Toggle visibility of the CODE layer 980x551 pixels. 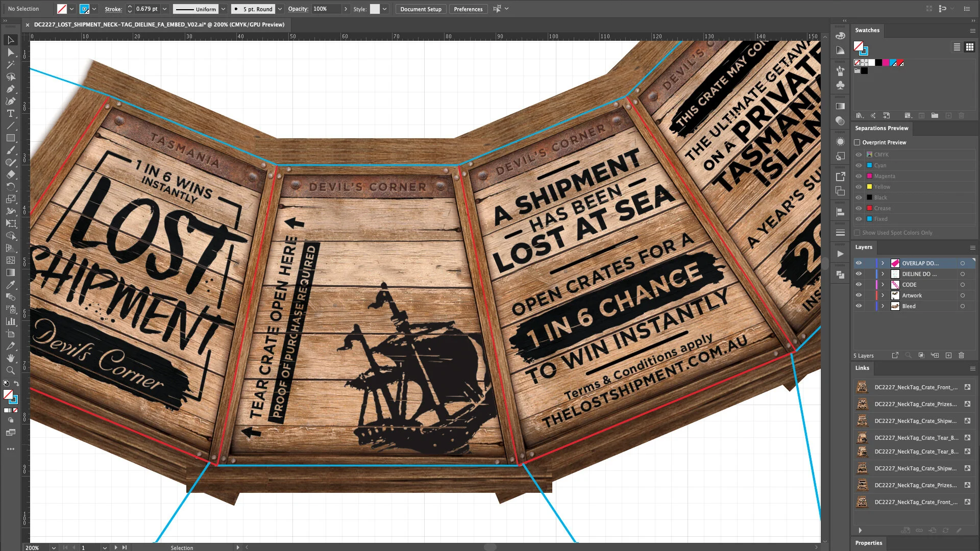859,285
